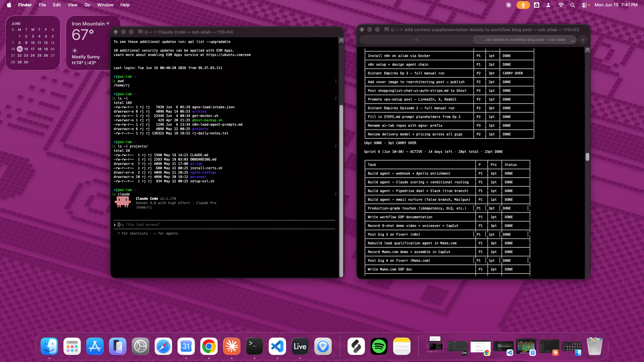Open the Trash in the dock
Image resolution: width=644 pixels, height=362 pixels.
coord(595,346)
